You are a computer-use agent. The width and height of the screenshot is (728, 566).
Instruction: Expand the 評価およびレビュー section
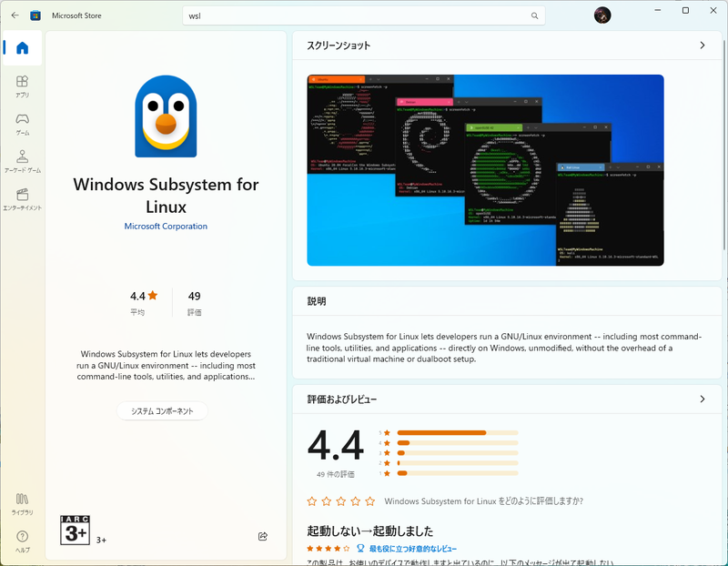point(702,399)
